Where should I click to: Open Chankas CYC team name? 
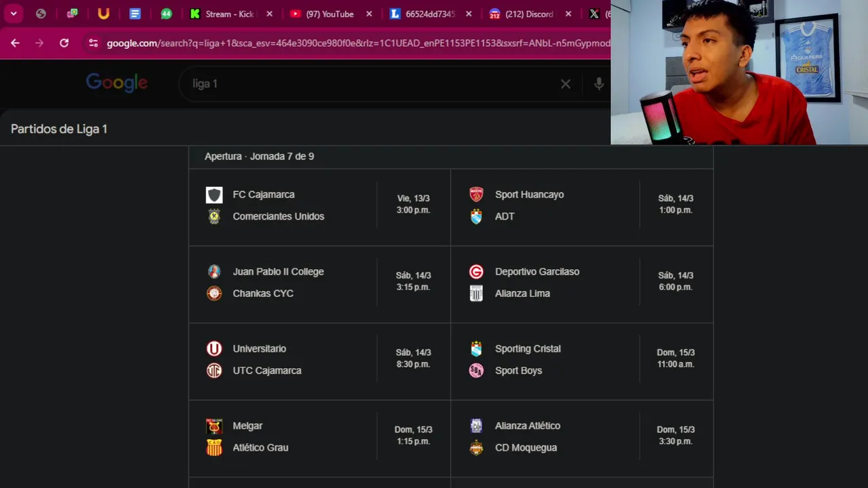(x=263, y=293)
